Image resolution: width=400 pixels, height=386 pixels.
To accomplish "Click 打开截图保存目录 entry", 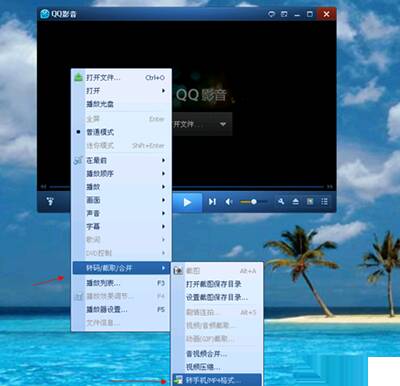I will tap(217, 284).
